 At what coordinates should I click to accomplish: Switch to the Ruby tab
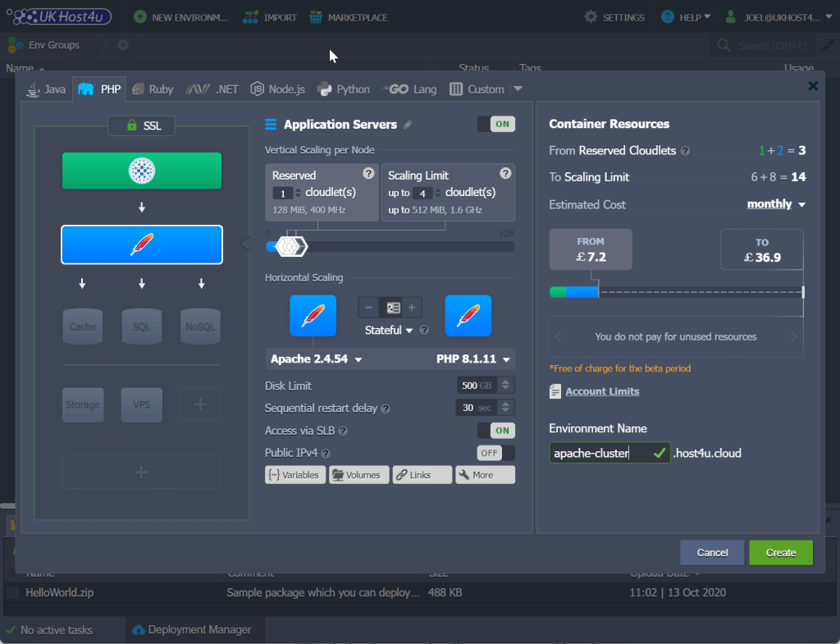click(x=153, y=89)
